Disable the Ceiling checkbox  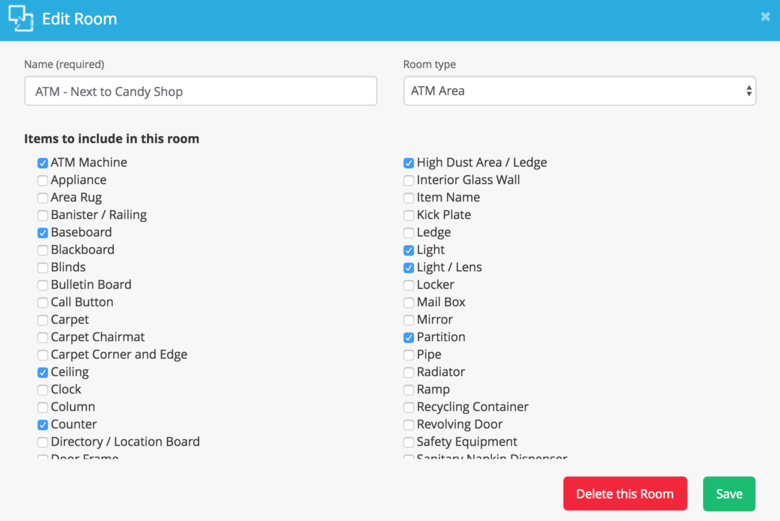(43, 373)
